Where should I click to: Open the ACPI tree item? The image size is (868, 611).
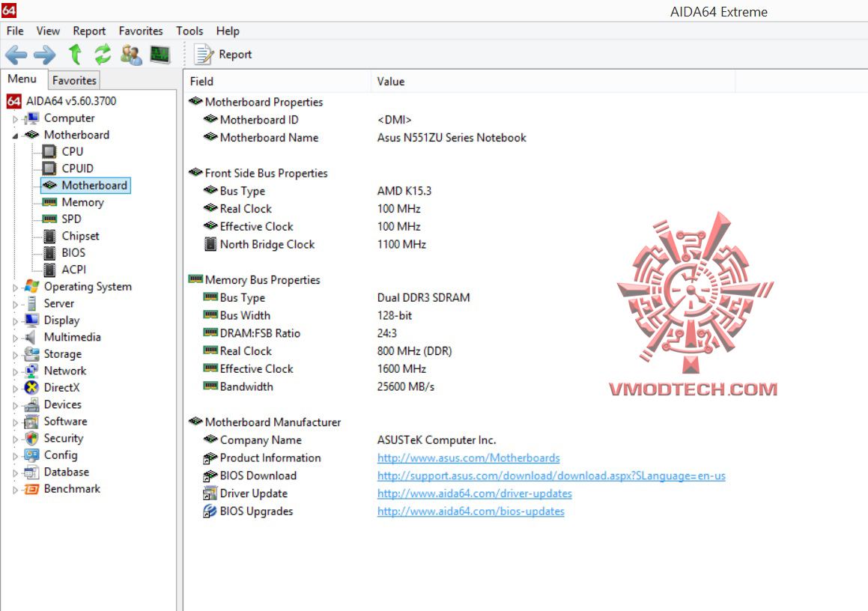tap(73, 270)
